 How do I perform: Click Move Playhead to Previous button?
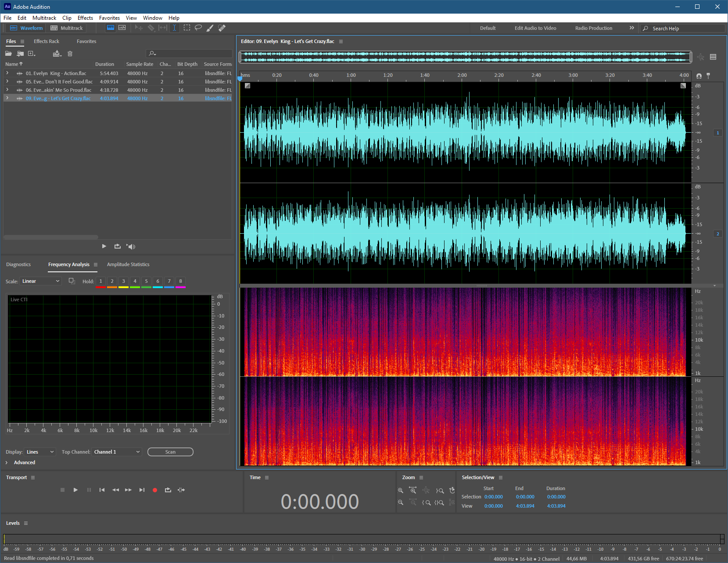pyautogui.click(x=102, y=490)
